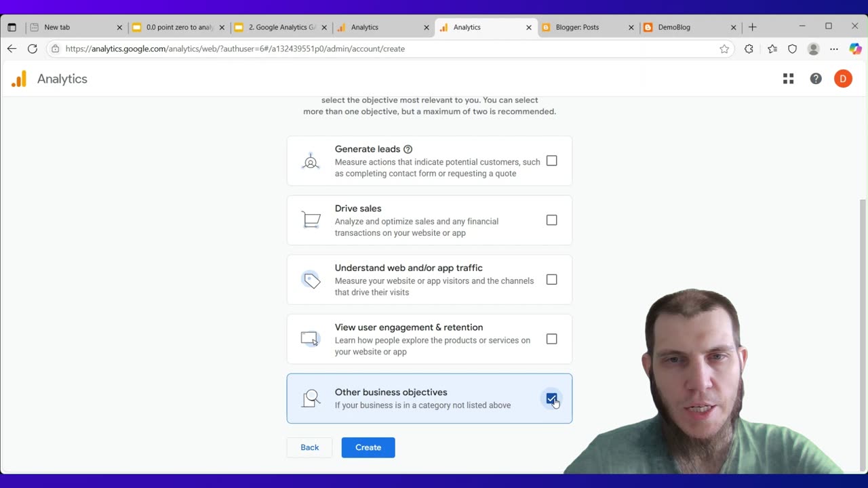Switch to the first Analytics tab

384,27
